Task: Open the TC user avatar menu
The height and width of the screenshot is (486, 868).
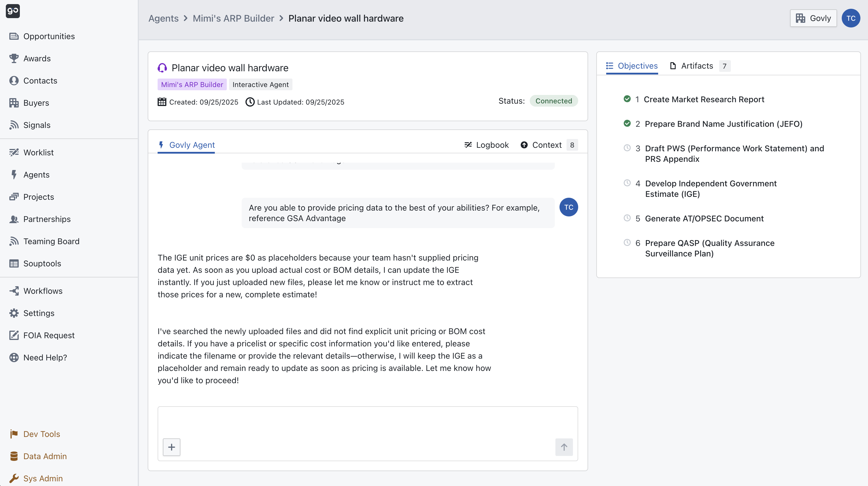Action: pos(851,18)
